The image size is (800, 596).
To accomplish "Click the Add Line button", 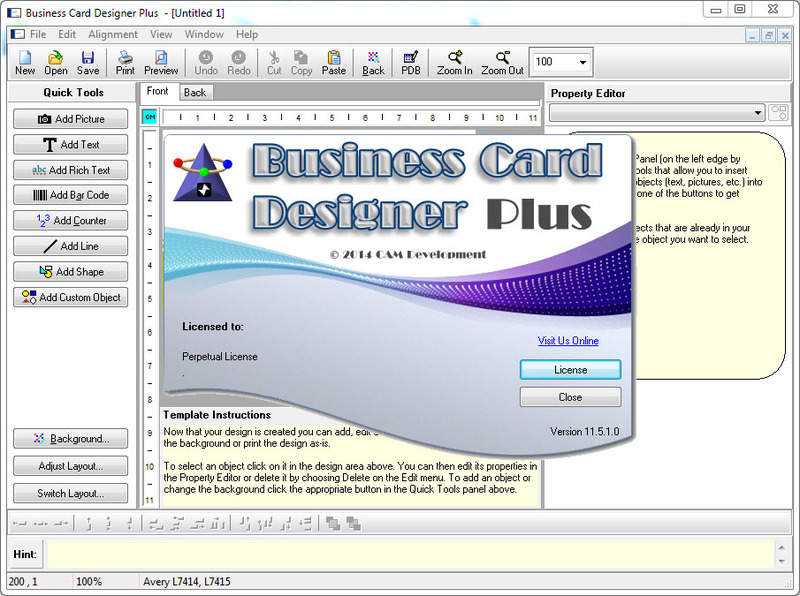I will (70, 246).
